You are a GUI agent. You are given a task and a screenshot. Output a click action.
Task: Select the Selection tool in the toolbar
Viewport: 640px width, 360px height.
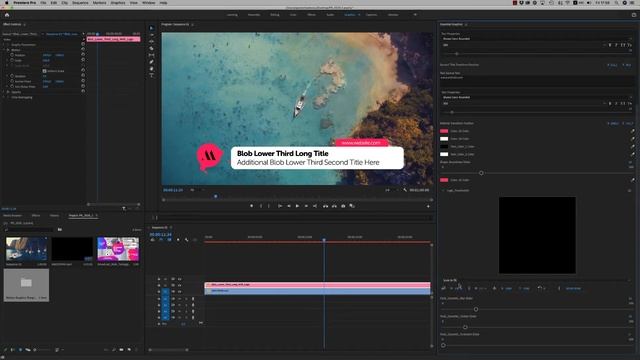point(151,28)
